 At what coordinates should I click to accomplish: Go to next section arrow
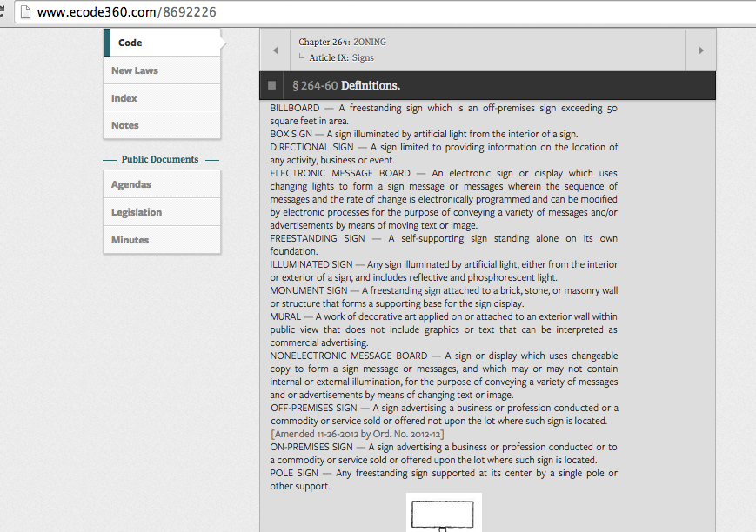[x=700, y=50]
